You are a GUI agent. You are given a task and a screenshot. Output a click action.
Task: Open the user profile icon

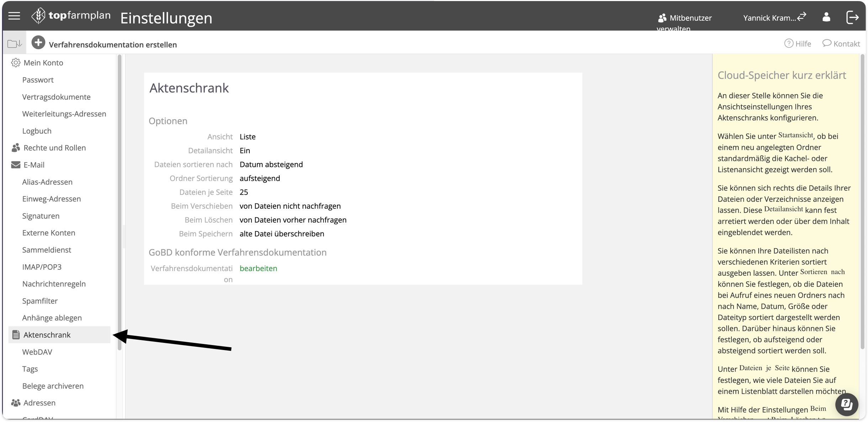[x=826, y=17]
